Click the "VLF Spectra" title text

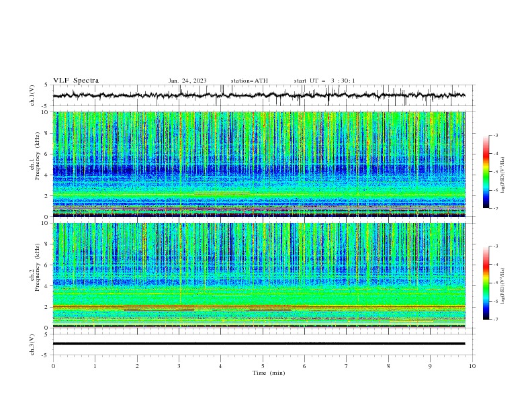pyautogui.click(x=76, y=81)
